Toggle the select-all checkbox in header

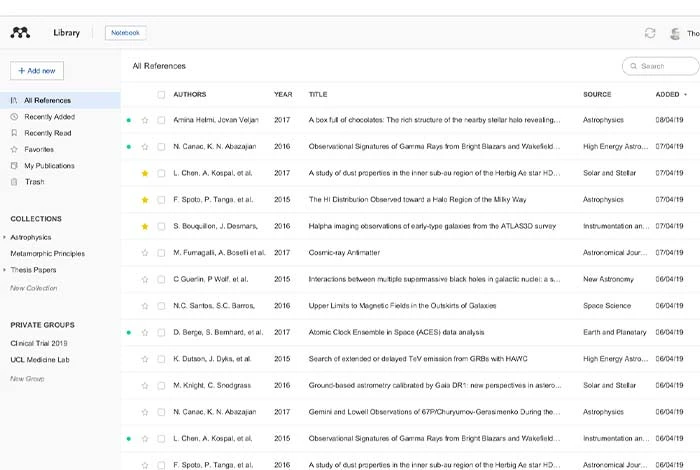(161, 95)
